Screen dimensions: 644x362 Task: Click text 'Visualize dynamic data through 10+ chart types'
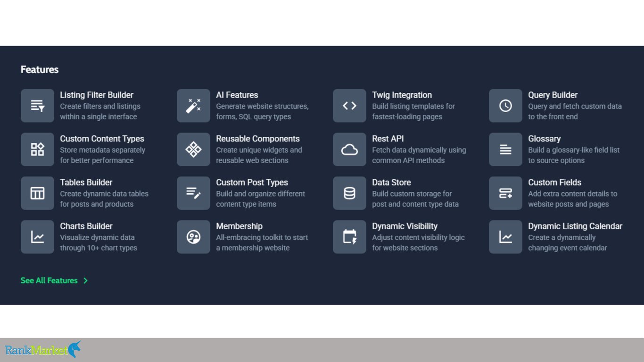(99, 243)
